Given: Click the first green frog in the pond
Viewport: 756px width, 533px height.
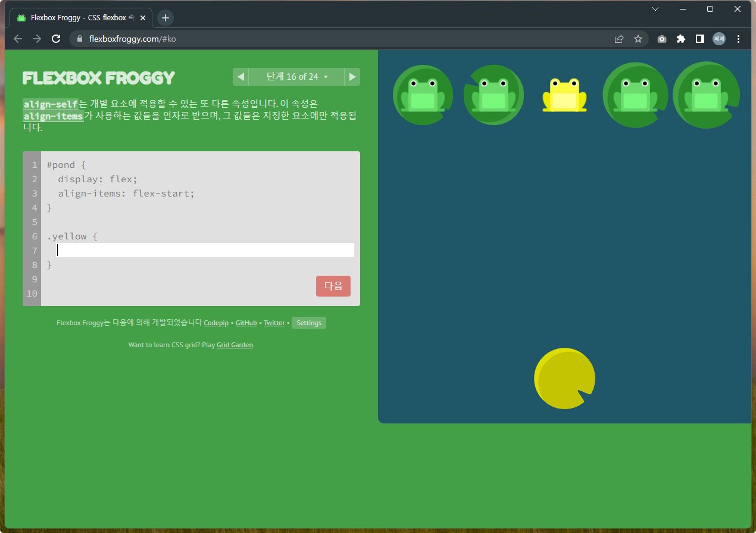Looking at the screenshot, I should coord(423,95).
